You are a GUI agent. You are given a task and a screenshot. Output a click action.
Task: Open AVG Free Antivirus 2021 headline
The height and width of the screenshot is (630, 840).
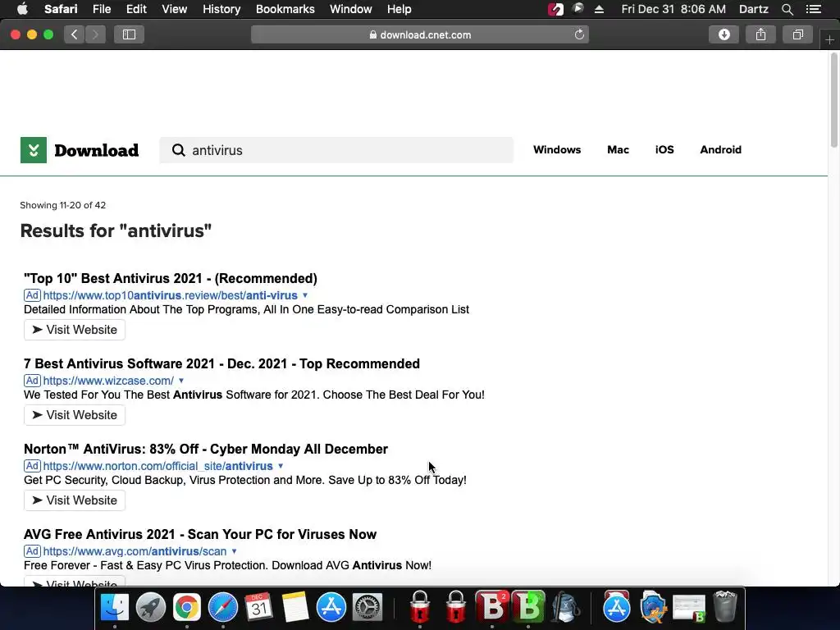tap(200, 534)
